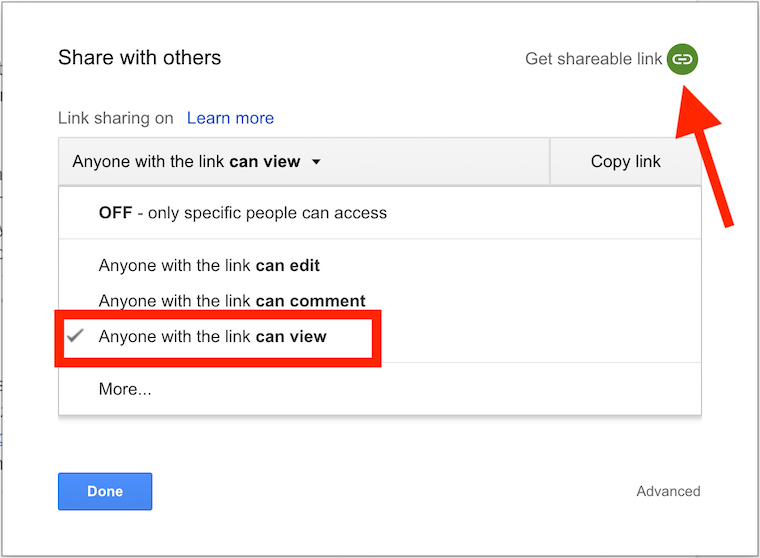Image resolution: width=760 pixels, height=558 pixels.
Task: Click the "Share with others" heading
Action: [139, 57]
